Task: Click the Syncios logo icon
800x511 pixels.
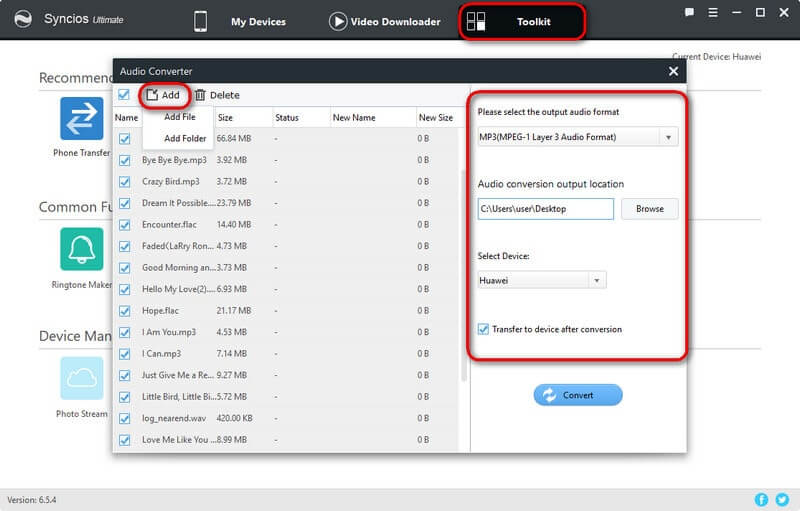Action: [x=23, y=19]
